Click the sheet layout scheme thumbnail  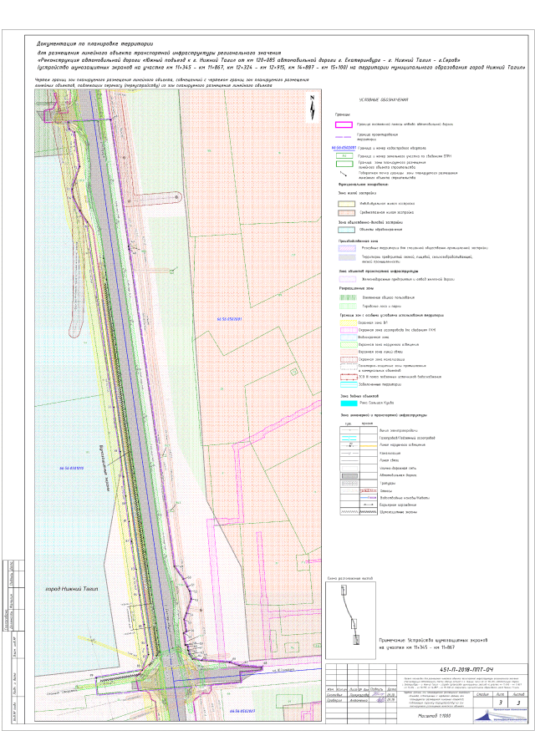350,620
